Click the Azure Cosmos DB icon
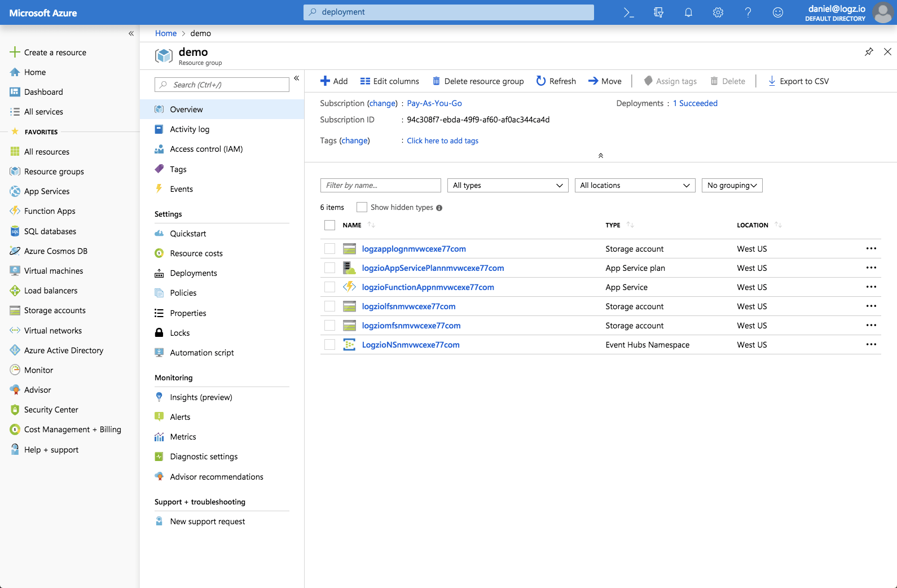This screenshot has height=588, width=897. tap(15, 251)
